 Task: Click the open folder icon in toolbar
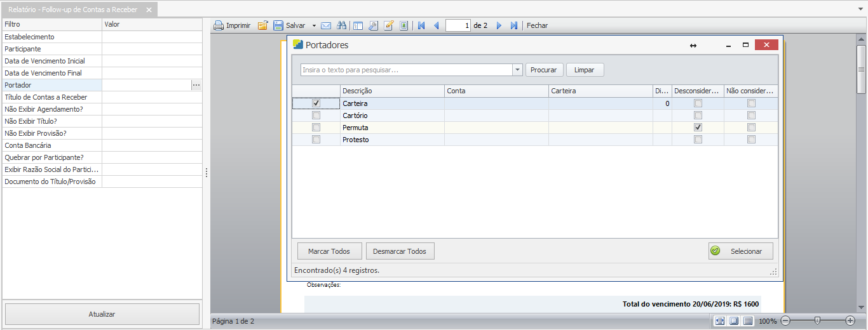[x=262, y=26]
